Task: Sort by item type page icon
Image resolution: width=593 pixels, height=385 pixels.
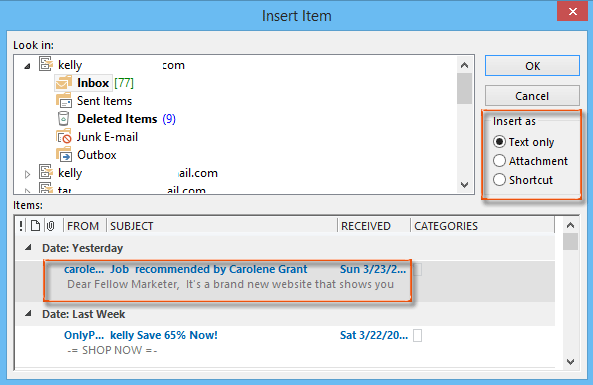Action: coord(36,226)
